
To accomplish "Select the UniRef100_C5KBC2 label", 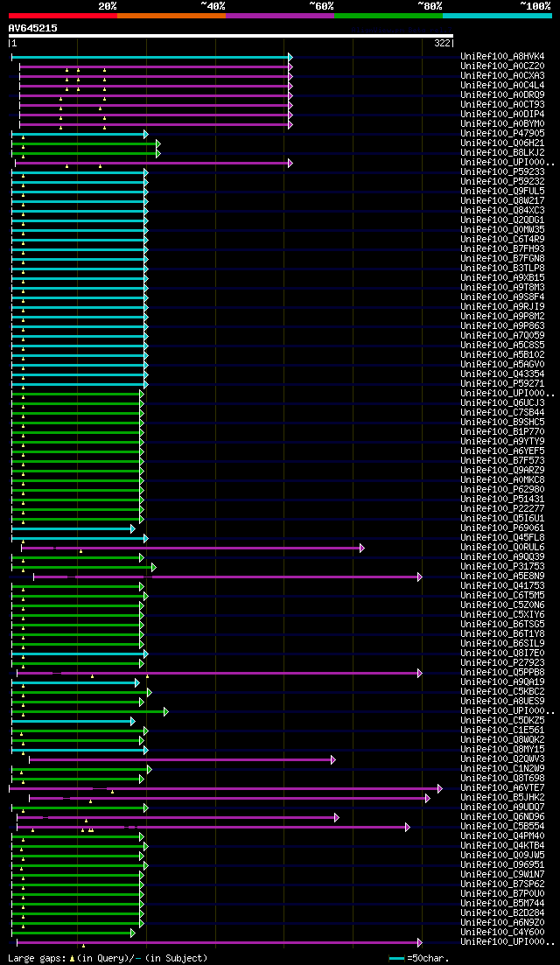I will [502, 692].
